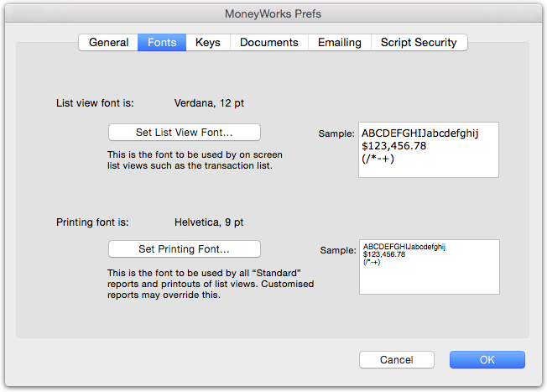Click the MoneyWorks Prefs title bar
This screenshot has height=392, width=547.
click(x=273, y=13)
